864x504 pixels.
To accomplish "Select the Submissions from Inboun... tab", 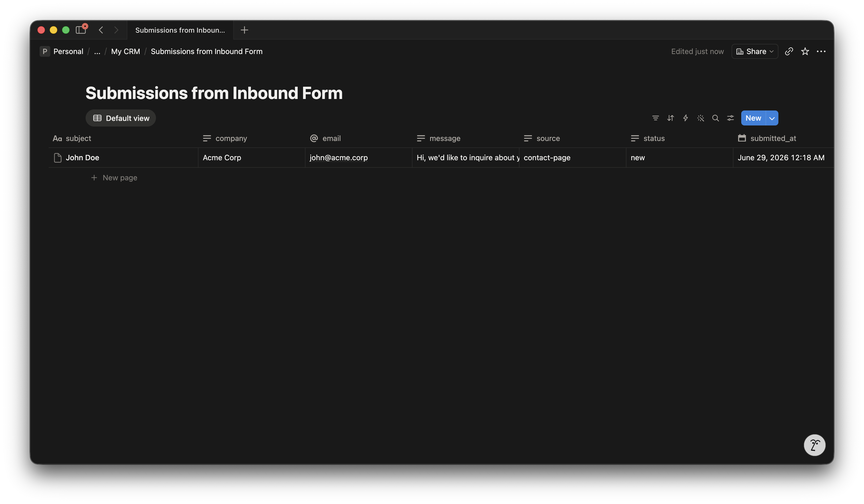I will coord(180,30).
